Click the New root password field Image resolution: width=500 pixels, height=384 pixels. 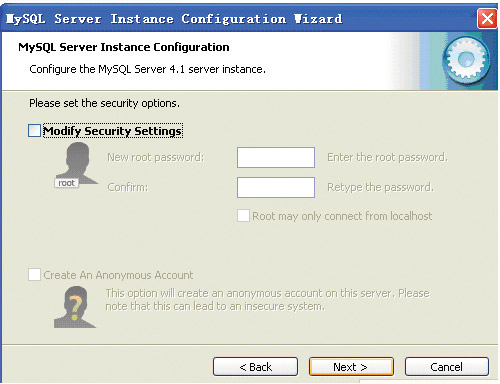(x=276, y=157)
